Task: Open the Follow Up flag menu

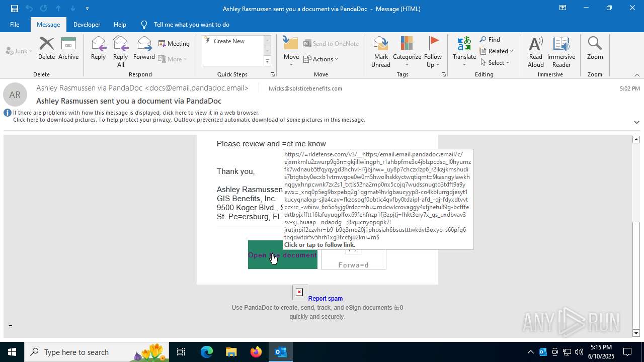Action: 433,52
